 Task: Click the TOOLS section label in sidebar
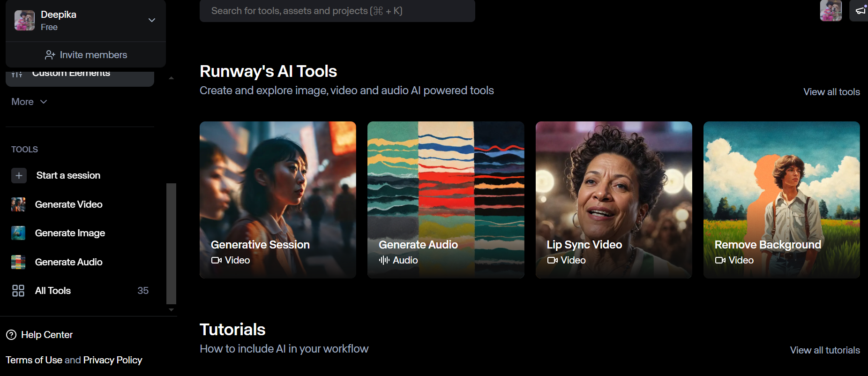24,150
